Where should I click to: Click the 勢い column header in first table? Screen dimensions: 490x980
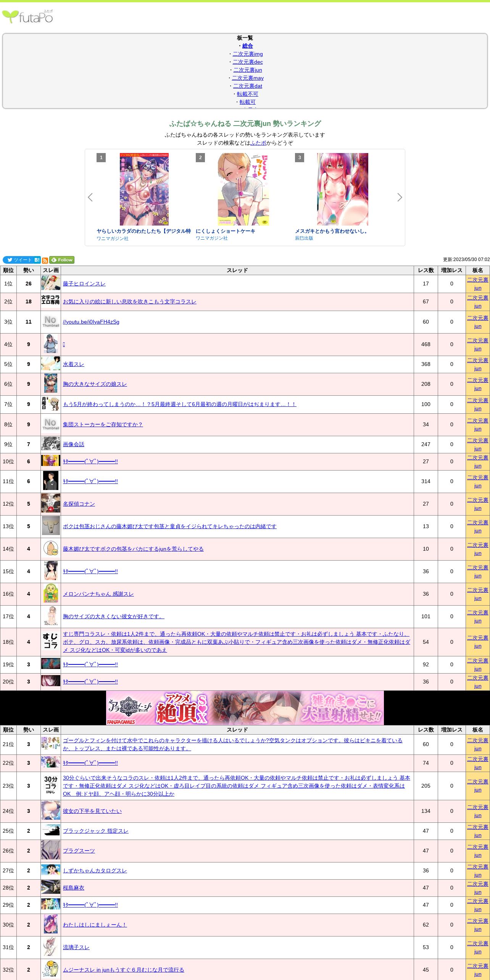(x=29, y=270)
